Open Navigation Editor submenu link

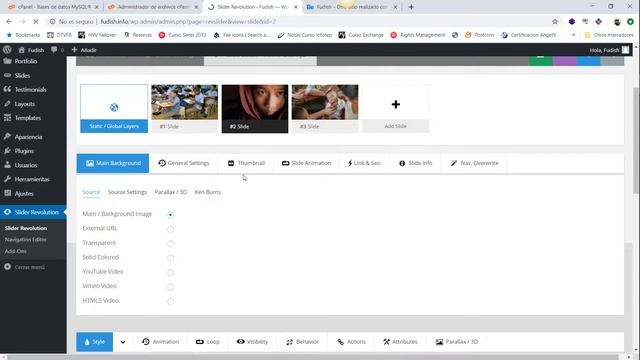(x=25, y=240)
